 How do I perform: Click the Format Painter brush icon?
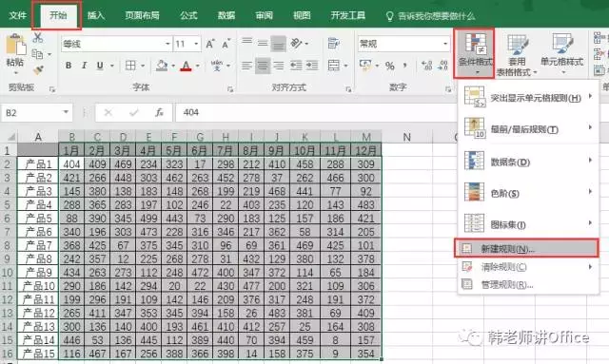[x=38, y=69]
